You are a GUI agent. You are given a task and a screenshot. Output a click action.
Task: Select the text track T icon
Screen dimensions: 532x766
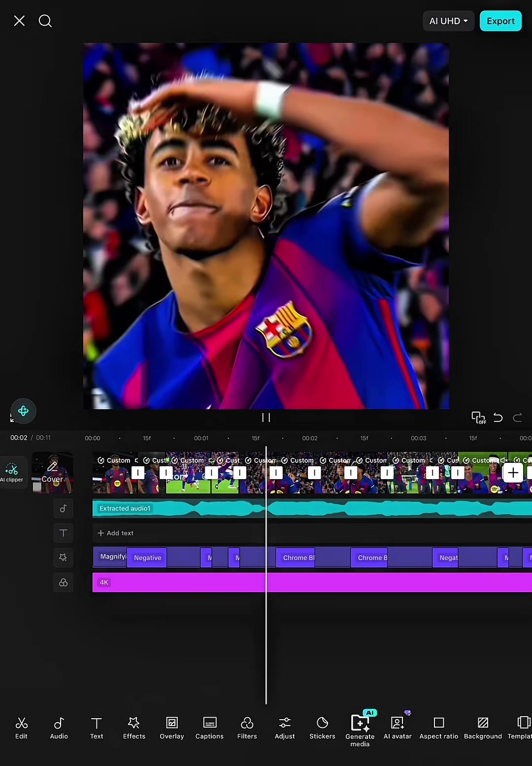(63, 533)
